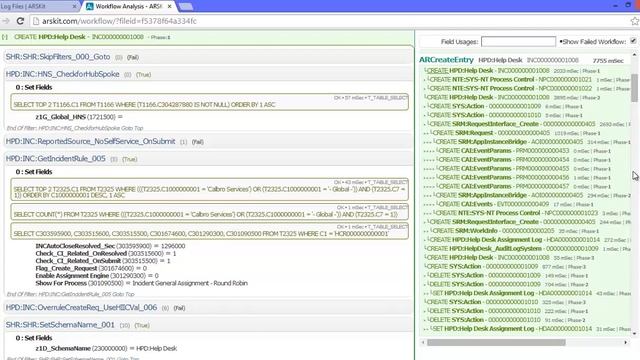Open filter HPD:INC:GetIncidentRule_005
640x360 pixels.
[x=56, y=158]
